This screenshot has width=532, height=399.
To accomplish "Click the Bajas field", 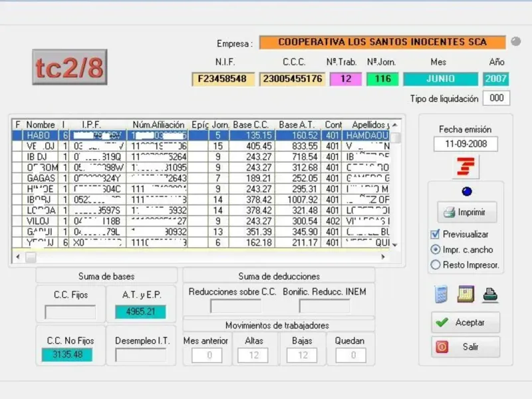I will click(x=302, y=355).
